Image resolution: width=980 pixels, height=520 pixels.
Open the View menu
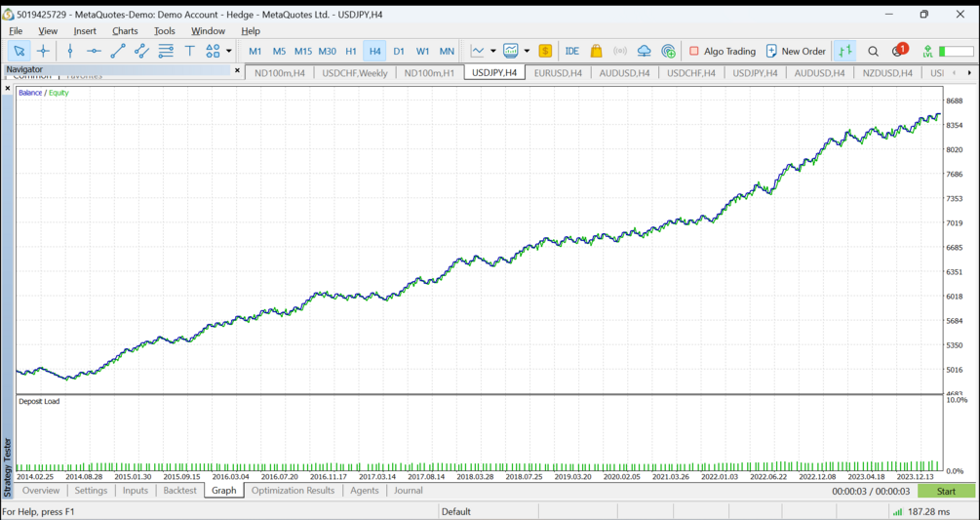(48, 30)
